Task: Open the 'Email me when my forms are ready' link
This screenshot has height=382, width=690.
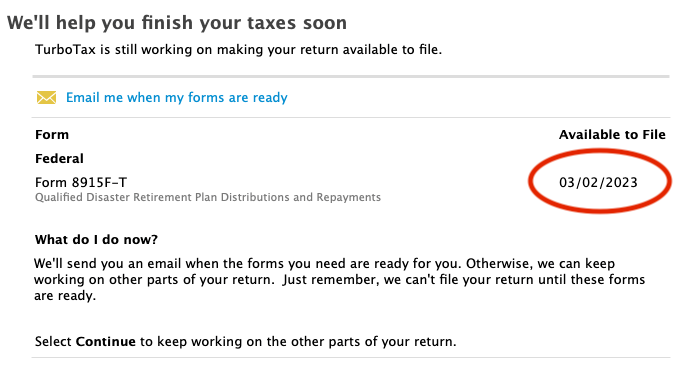Action: [176, 97]
